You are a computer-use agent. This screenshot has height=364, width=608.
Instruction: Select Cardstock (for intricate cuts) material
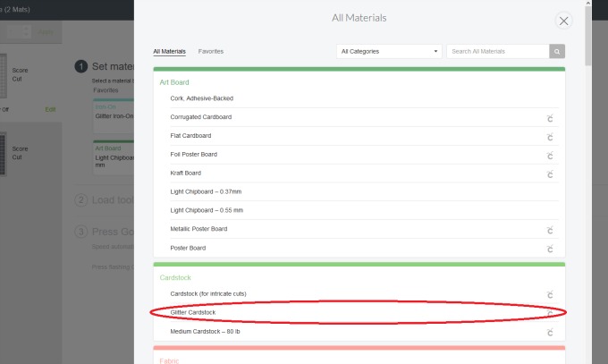tap(364, 293)
